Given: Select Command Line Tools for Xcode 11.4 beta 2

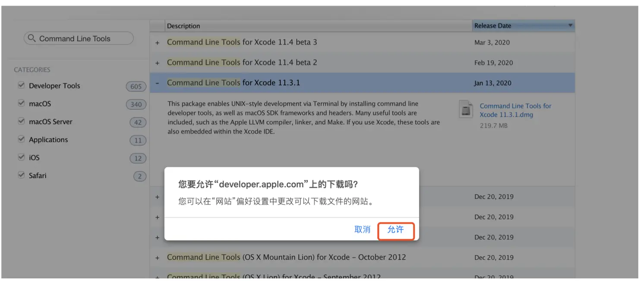Looking at the screenshot, I should (242, 62).
